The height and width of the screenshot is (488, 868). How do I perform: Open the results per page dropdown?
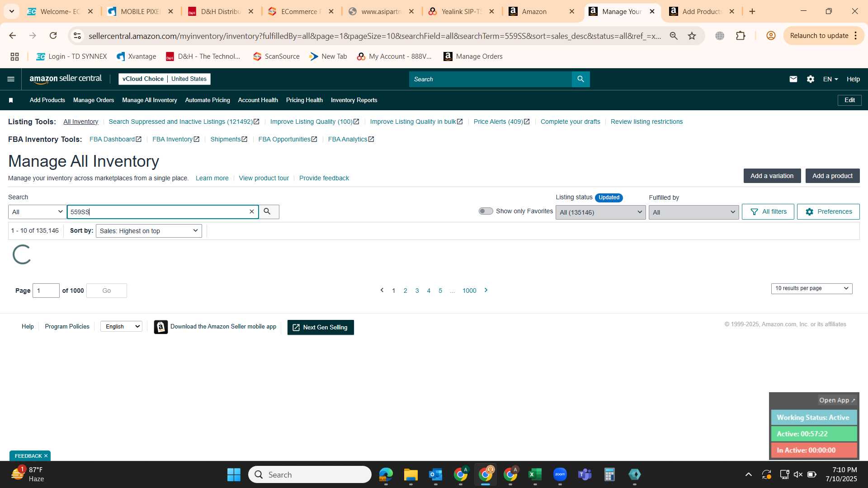811,288
